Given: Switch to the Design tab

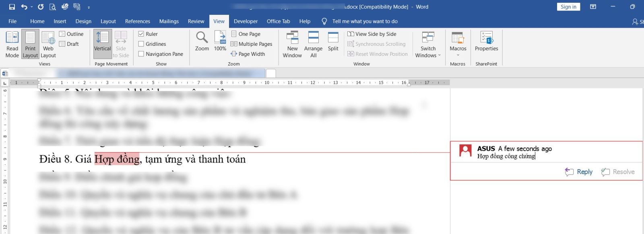Looking at the screenshot, I should (x=83, y=21).
